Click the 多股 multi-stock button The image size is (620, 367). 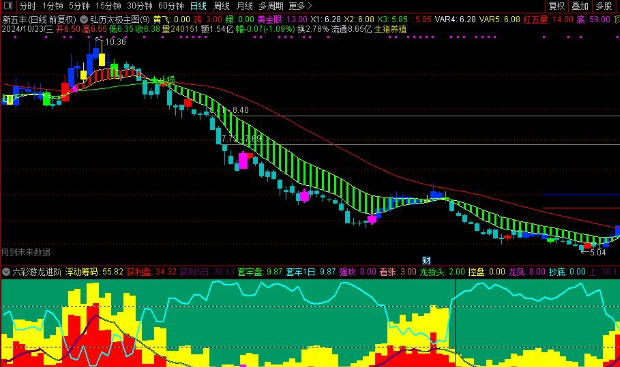(604, 6)
